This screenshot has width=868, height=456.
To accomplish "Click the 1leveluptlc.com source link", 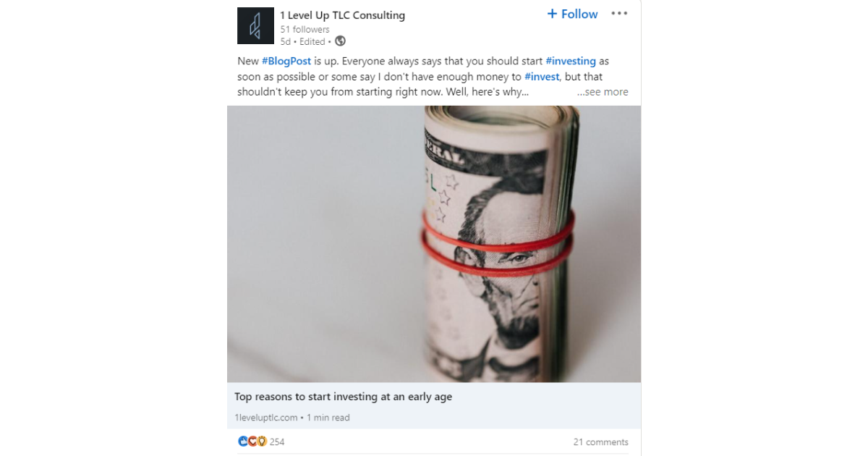I will pos(266,418).
